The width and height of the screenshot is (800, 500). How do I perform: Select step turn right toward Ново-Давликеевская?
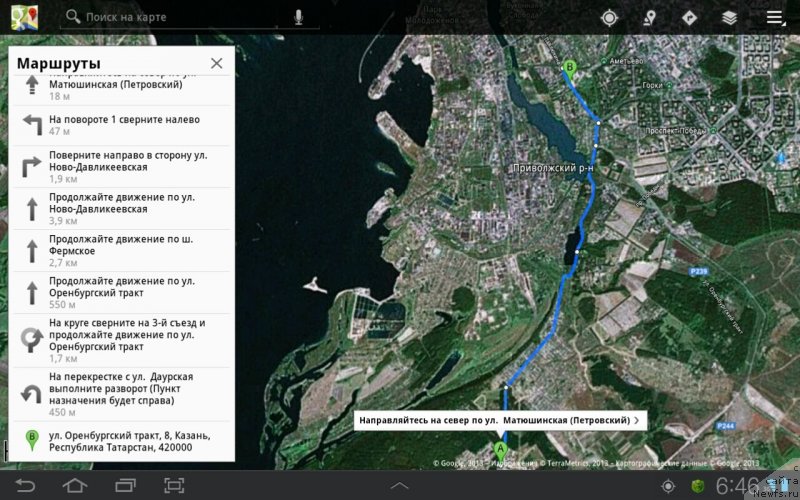point(122,166)
